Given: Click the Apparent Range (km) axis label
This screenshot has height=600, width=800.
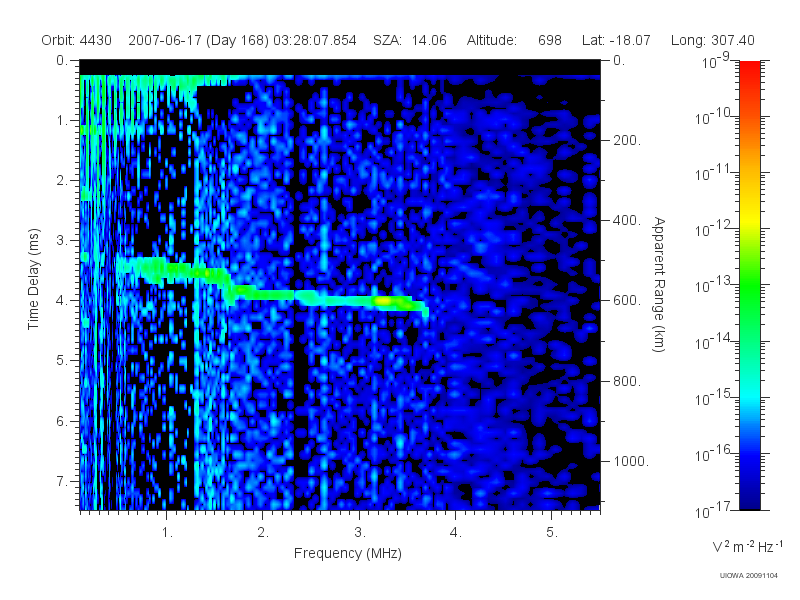Looking at the screenshot, I should pyautogui.click(x=660, y=284).
